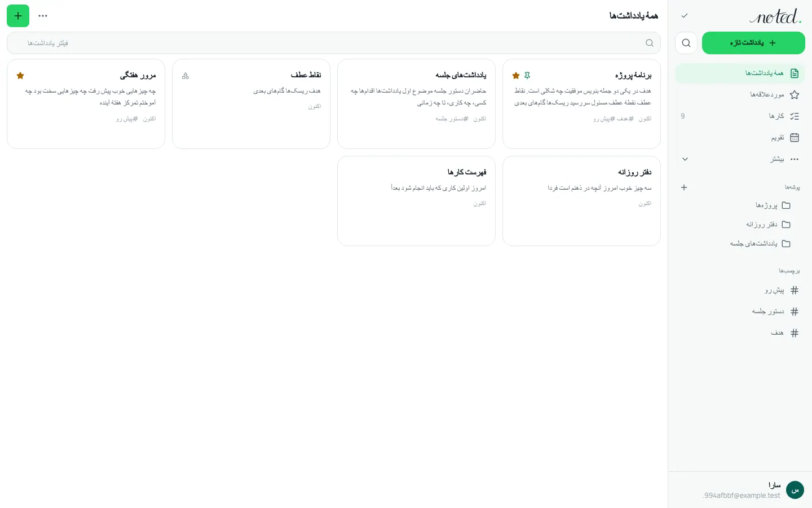Click the green plus button in the header

pyautogui.click(x=18, y=16)
